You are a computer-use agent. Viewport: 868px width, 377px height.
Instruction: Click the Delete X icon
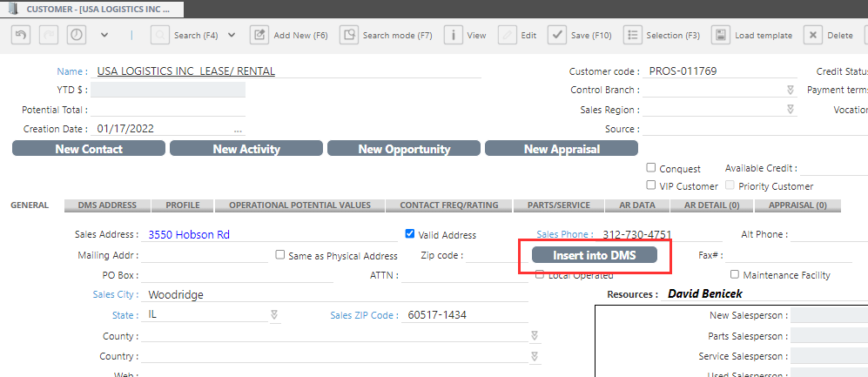pyautogui.click(x=812, y=35)
